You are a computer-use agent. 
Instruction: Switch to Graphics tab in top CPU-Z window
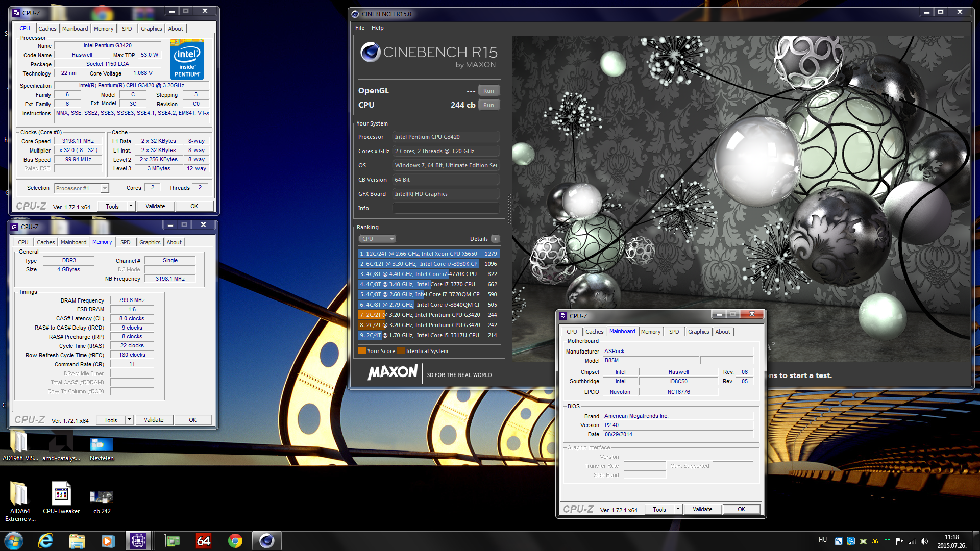tap(152, 29)
